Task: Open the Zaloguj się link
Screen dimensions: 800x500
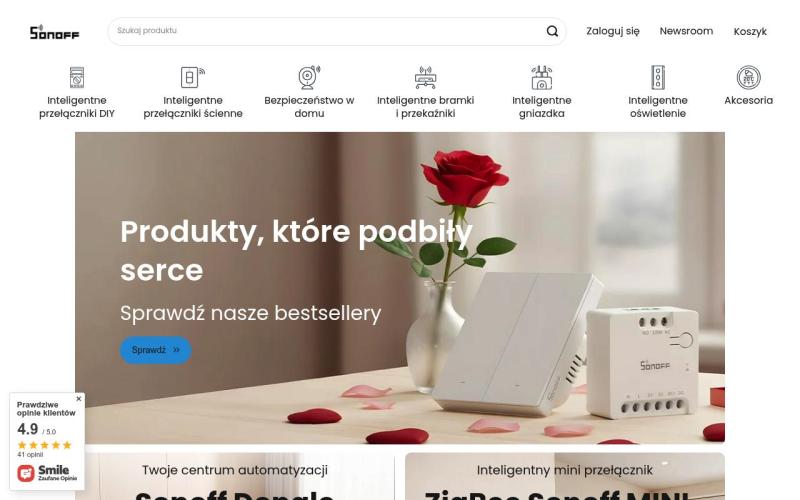Action: coord(612,31)
